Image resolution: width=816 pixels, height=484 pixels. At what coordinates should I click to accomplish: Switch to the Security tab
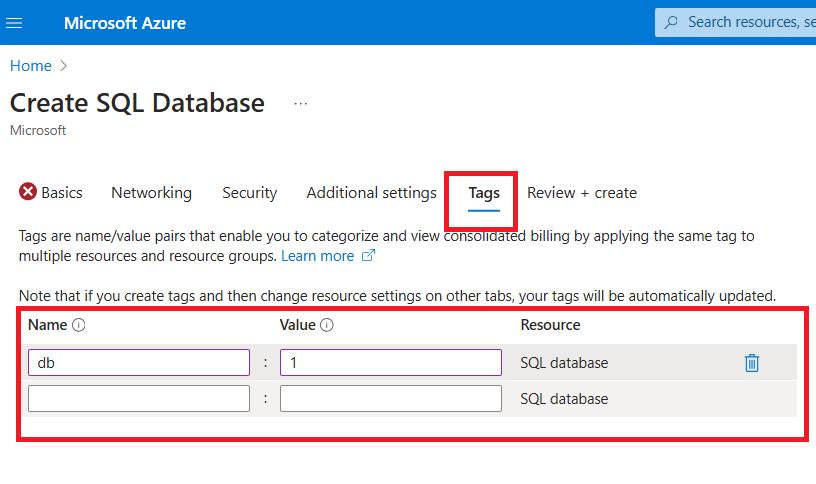[250, 193]
